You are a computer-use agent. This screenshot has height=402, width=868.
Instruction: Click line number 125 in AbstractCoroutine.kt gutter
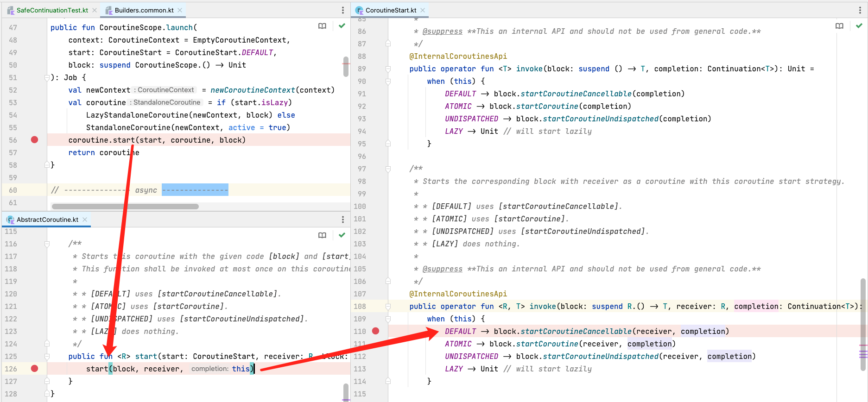pyautogui.click(x=11, y=356)
